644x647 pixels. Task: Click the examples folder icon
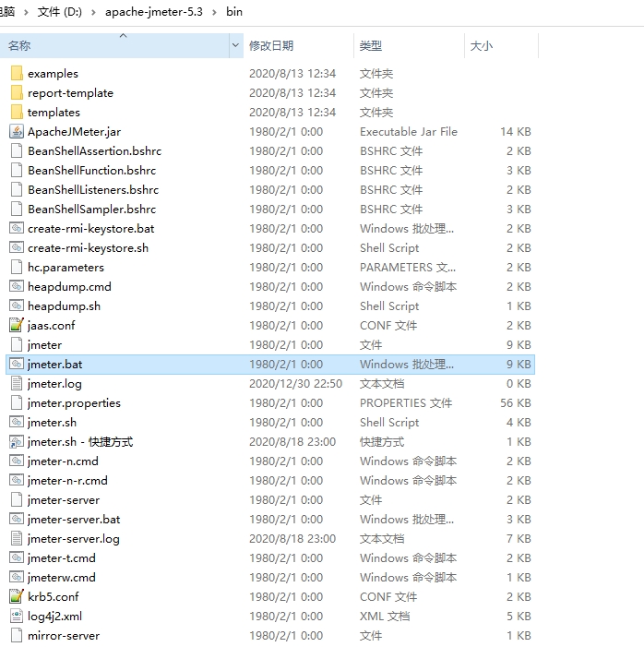point(17,73)
